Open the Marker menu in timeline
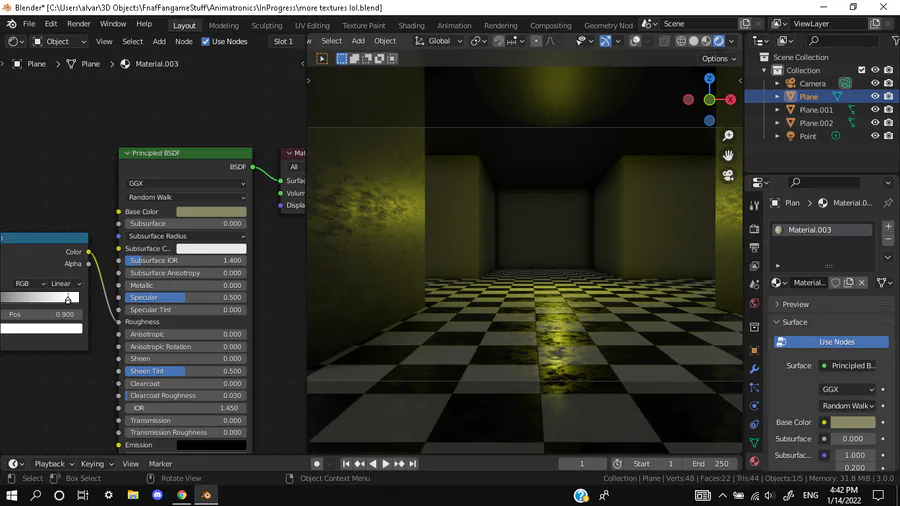The width and height of the screenshot is (900, 506). pos(160,464)
